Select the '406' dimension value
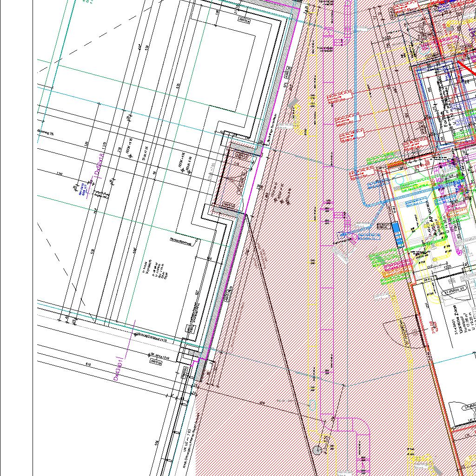This screenshot has width=476, height=476. (262, 403)
